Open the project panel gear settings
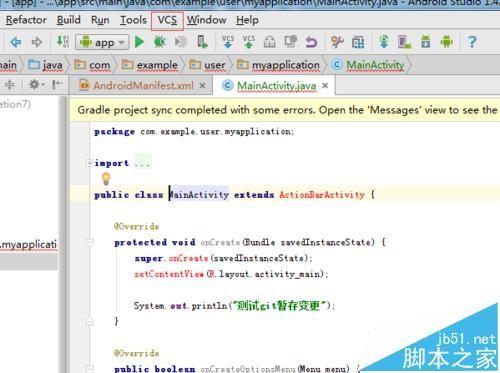This screenshot has height=373, width=500. pos(36,85)
